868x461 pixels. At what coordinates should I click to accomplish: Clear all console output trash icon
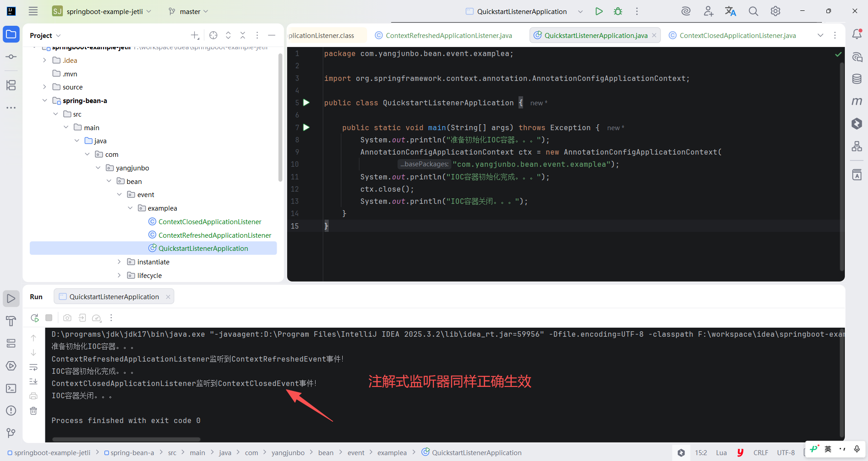tap(33, 411)
